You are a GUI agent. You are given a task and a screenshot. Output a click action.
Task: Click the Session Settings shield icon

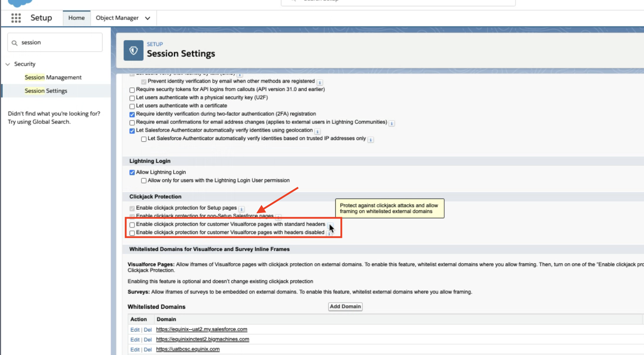[133, 51]
